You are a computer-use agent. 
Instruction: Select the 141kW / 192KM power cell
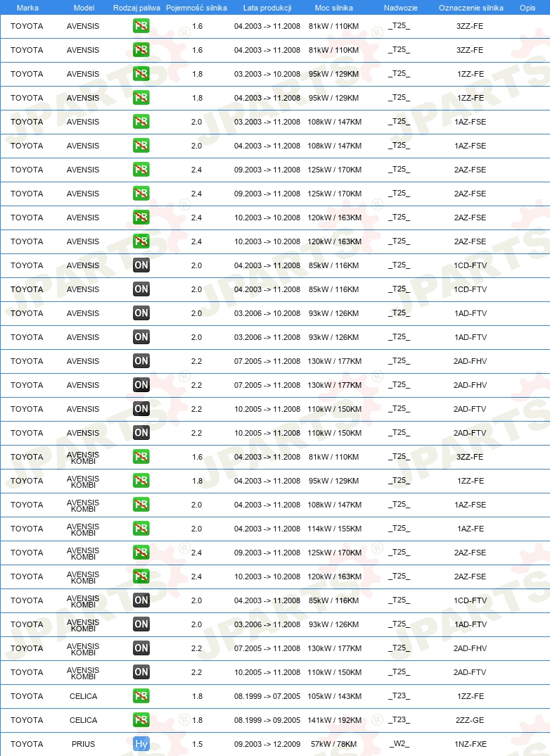point(334,720)
